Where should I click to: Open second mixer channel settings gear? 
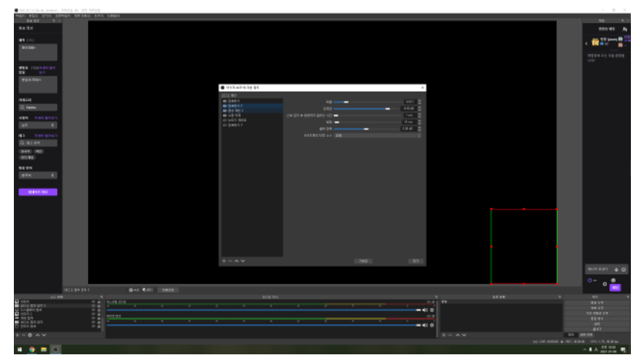tap(432, 325)
